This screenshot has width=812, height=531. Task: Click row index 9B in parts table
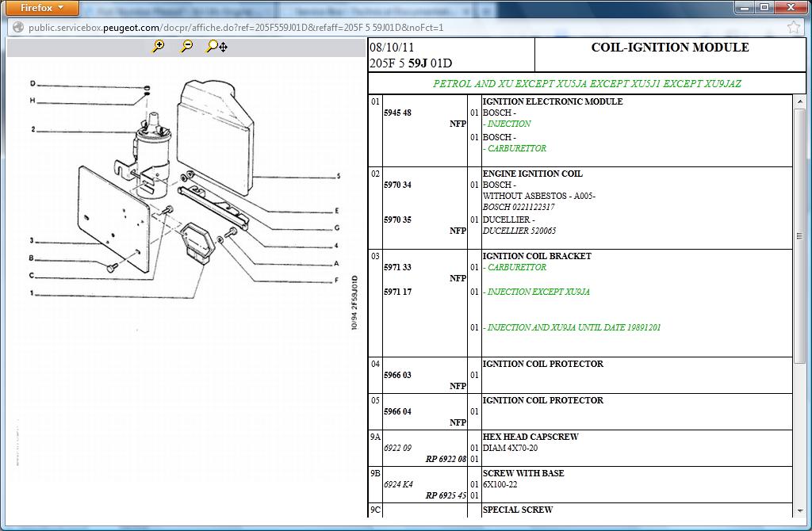(x=375, y=473)
